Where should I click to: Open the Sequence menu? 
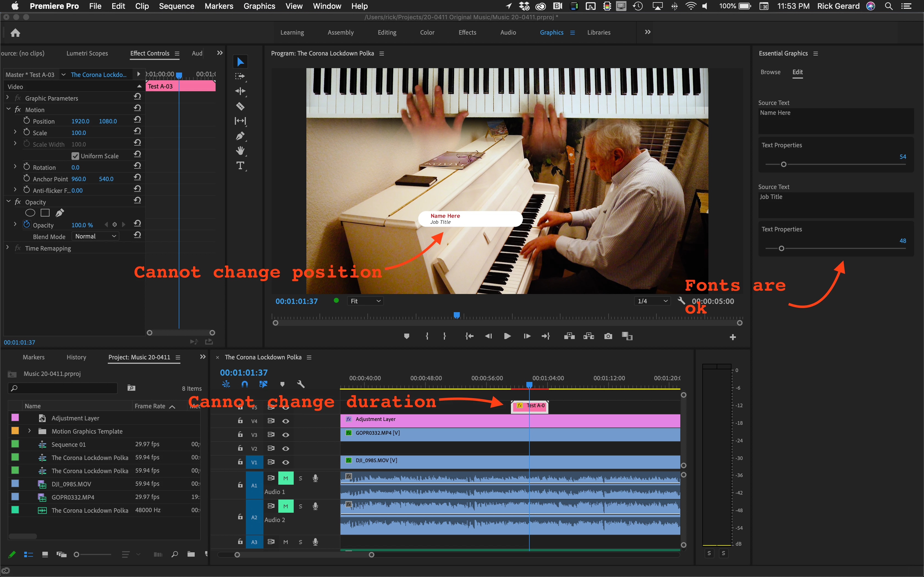(176, 6)
